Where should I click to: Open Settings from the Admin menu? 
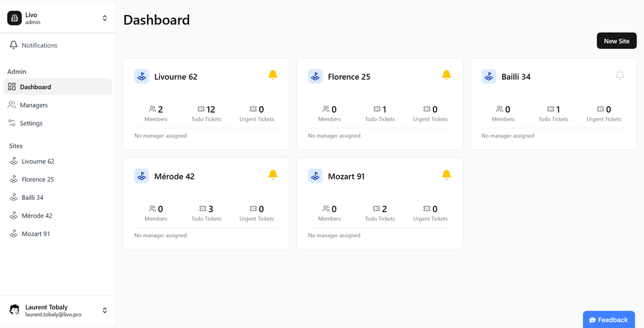[x=31, y=123]
